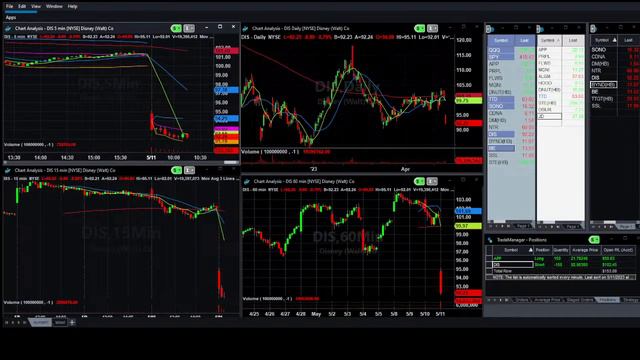Select TTD in the white watchlist
Viewport: 640px width, 360px height.
549,96
